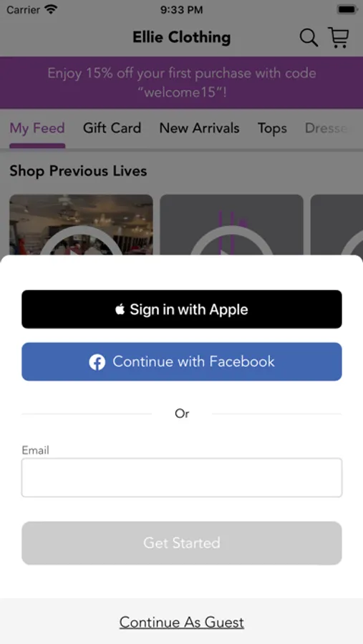Select Continue As Guest link
Image resolution: width=363 pixels, height=644 pixels.
tap(182, 623)
